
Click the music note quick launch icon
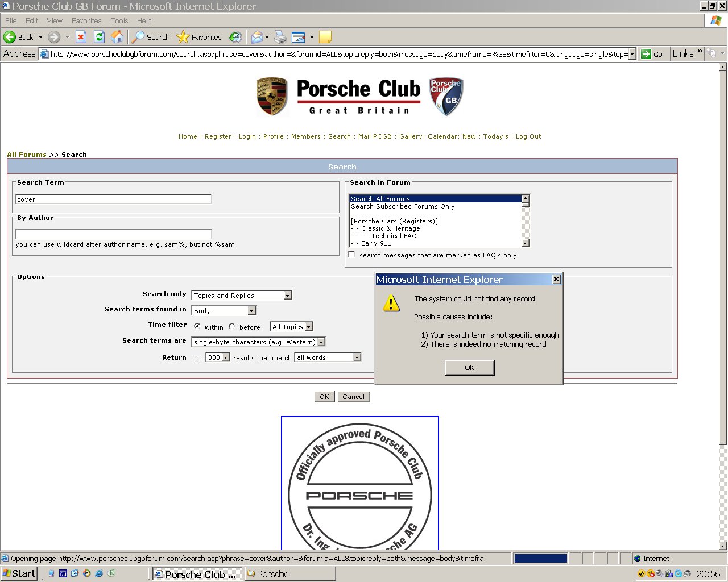point(111,573)
